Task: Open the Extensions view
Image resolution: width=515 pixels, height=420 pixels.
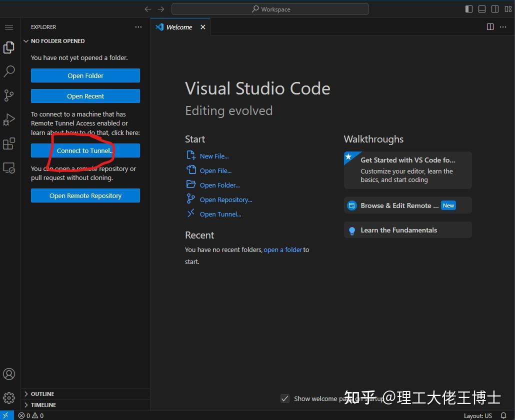Action: (9, 143)
